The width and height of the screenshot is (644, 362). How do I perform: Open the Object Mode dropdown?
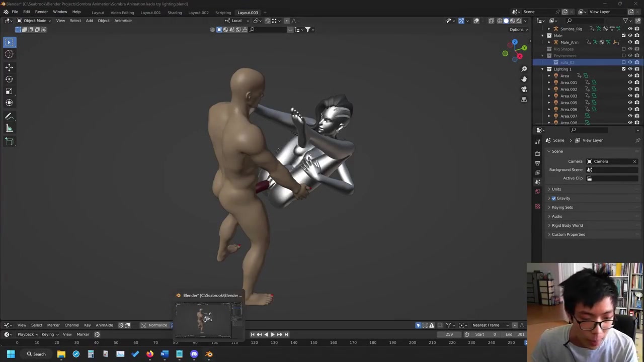pyautogui.click(x=34, y=21)
